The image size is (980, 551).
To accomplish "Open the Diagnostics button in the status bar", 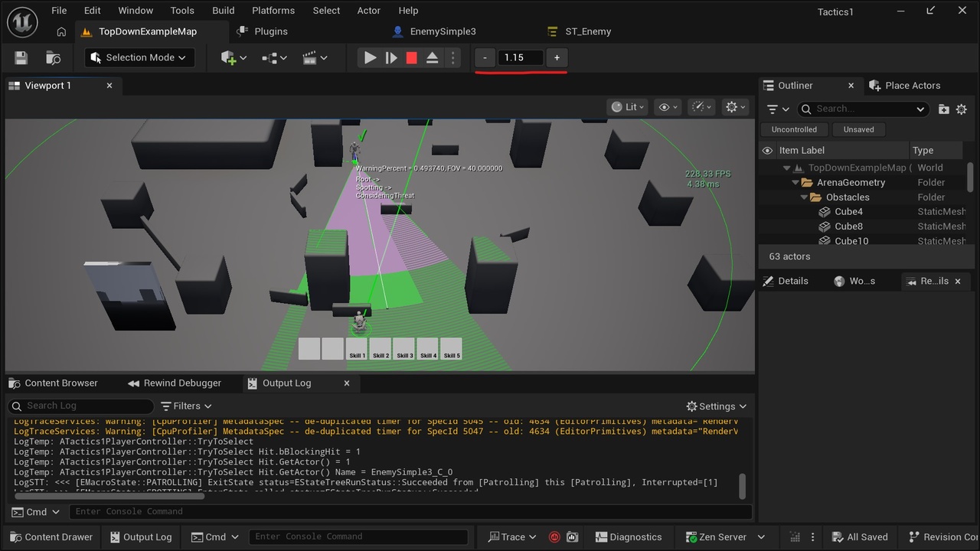I will (628, 537).
